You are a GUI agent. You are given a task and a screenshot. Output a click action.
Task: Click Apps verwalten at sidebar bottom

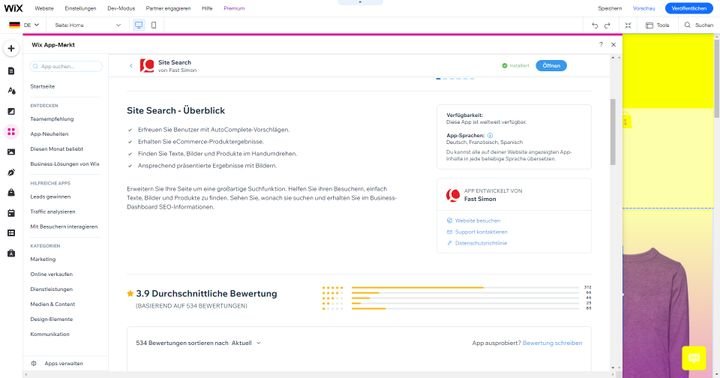tap(57, 363)
